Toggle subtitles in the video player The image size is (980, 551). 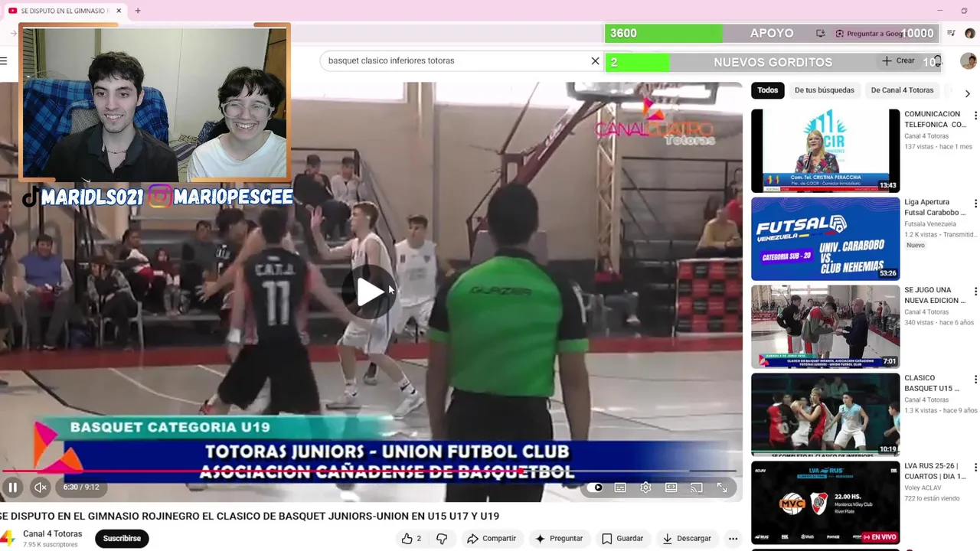pos(620,487)
